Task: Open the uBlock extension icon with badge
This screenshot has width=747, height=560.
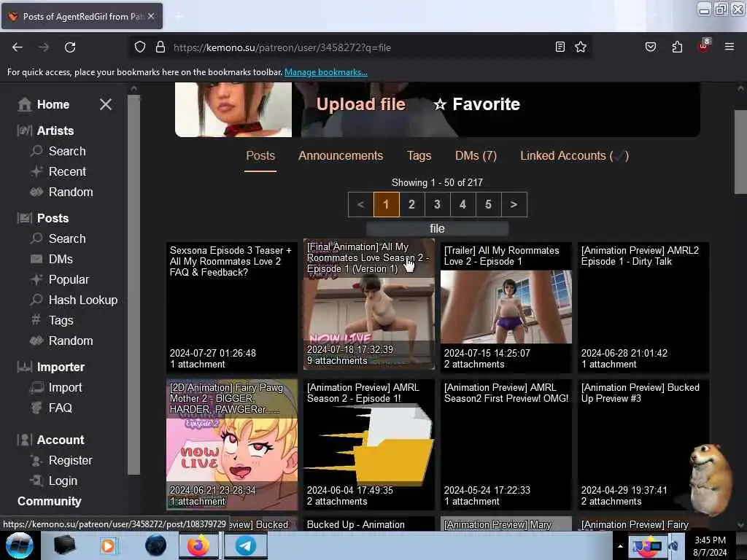Action: point(704,46)
